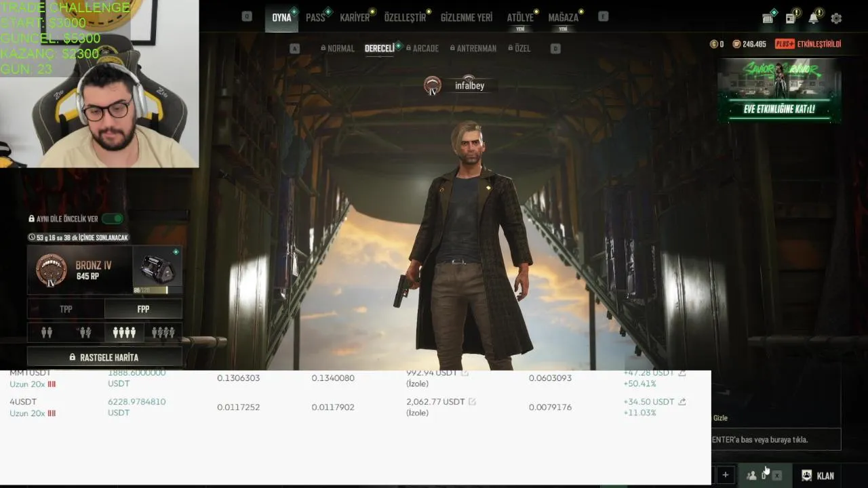This screenshot has height=488, width=868.
Task: Click the edit icon next to 2,062.77 USDT
Action: (472, 402)
